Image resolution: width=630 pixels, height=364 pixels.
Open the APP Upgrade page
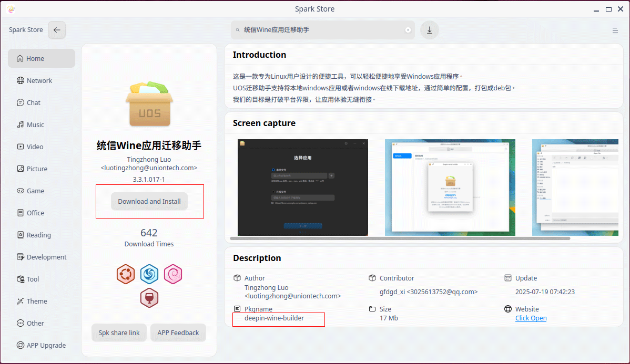[42, 346]
